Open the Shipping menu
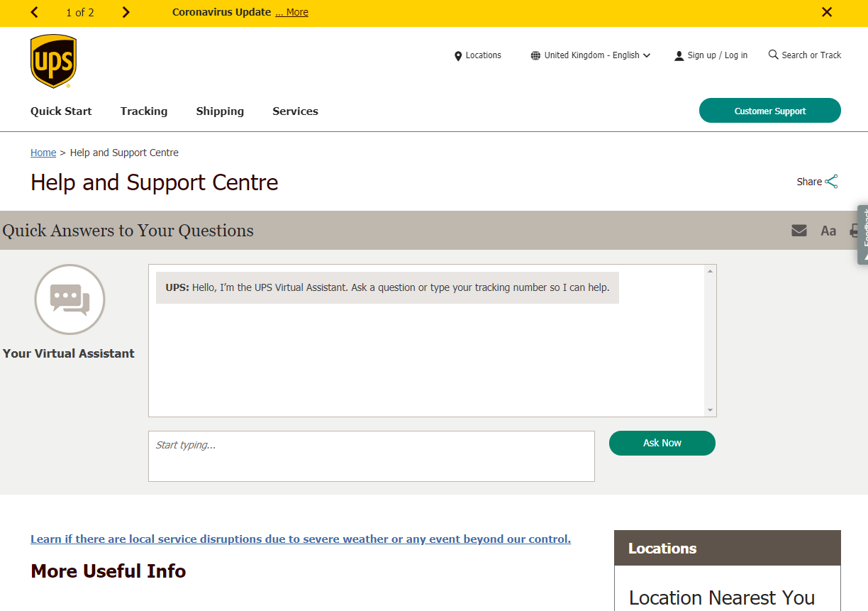The width and height of the screenshot is (868, 611). (x=220, y=111)
